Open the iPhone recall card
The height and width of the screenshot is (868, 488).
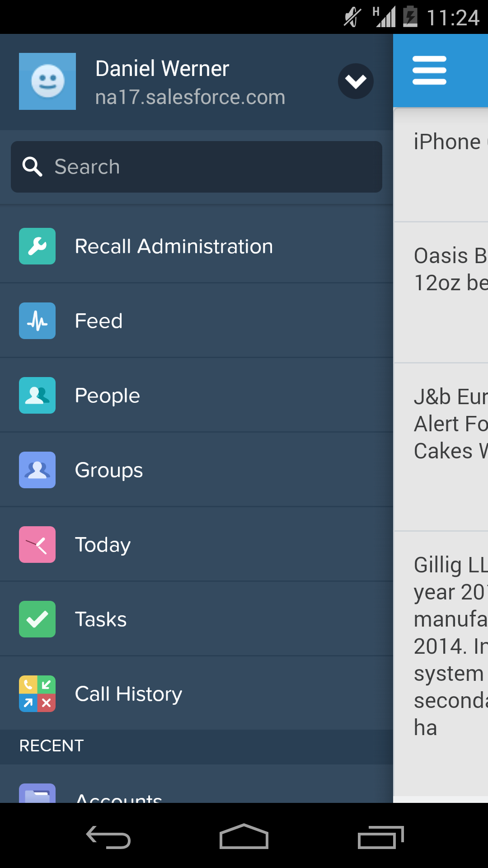441,165
